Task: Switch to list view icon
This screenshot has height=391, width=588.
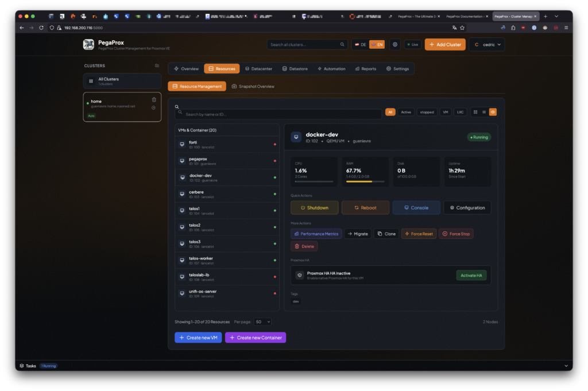Action: click(484, 112)
